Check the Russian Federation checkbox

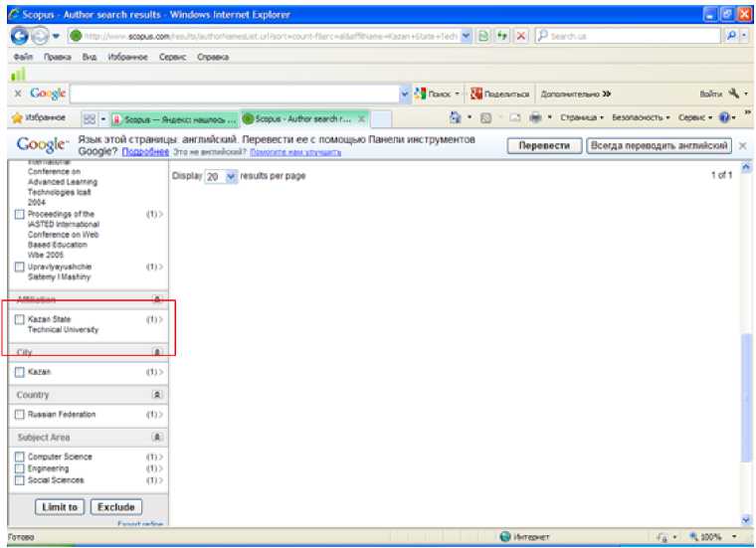pos(19,415)
